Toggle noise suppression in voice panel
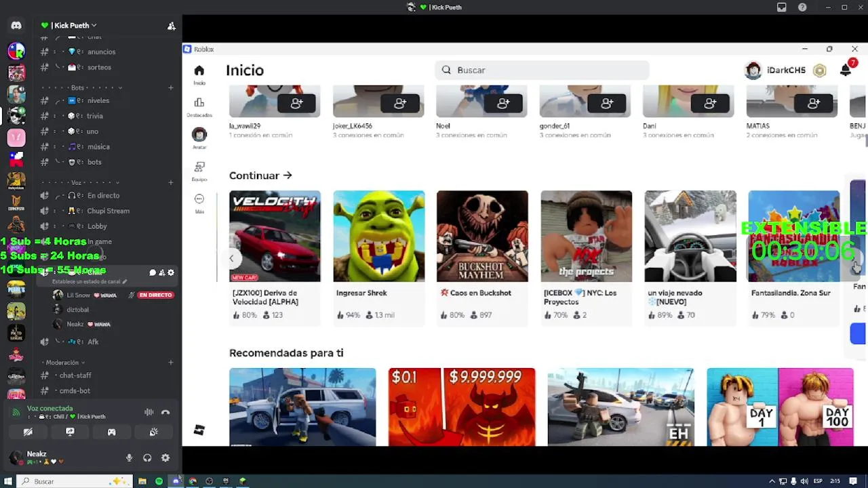Image resolution: width=868 pixels, height=488 pixels. [149, 412]
